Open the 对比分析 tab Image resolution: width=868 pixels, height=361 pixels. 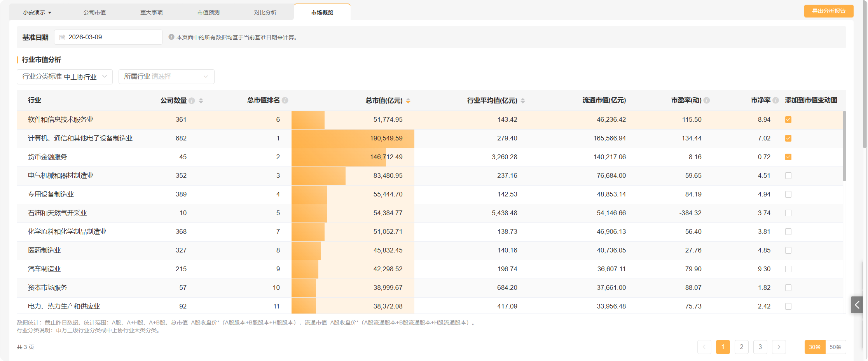(x=265, y=12)
